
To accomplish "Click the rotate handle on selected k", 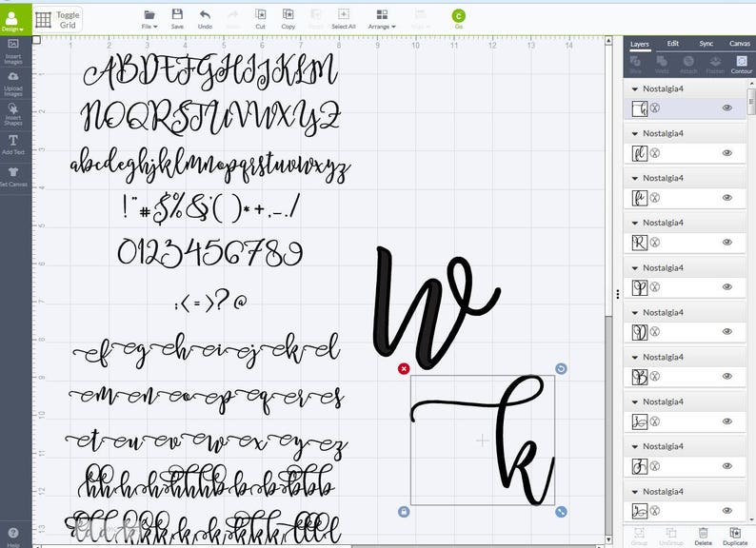I will click(x=561, y=369).
